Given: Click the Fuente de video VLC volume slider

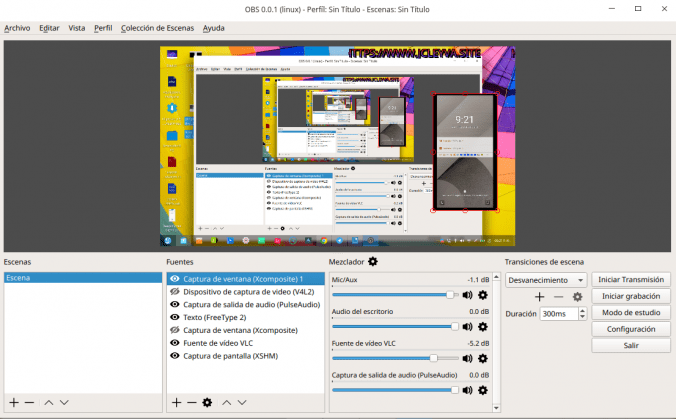Looking at the screenshot, I should pyautogui.click(x=395, y=357).
